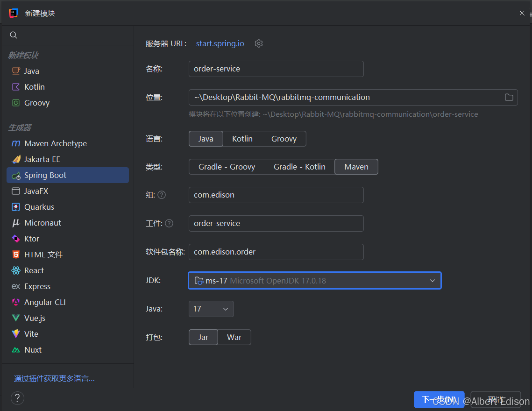
Task: Click the 下一步 next button
Action: [439, 399]
